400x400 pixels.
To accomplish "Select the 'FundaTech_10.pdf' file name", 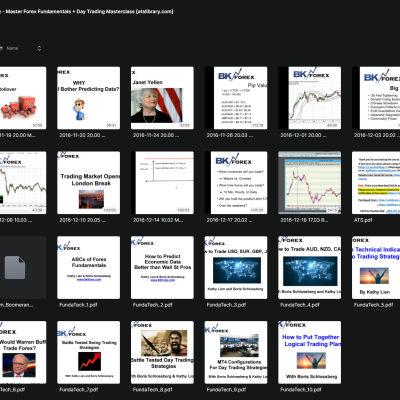I will click(x=301, y=390).
